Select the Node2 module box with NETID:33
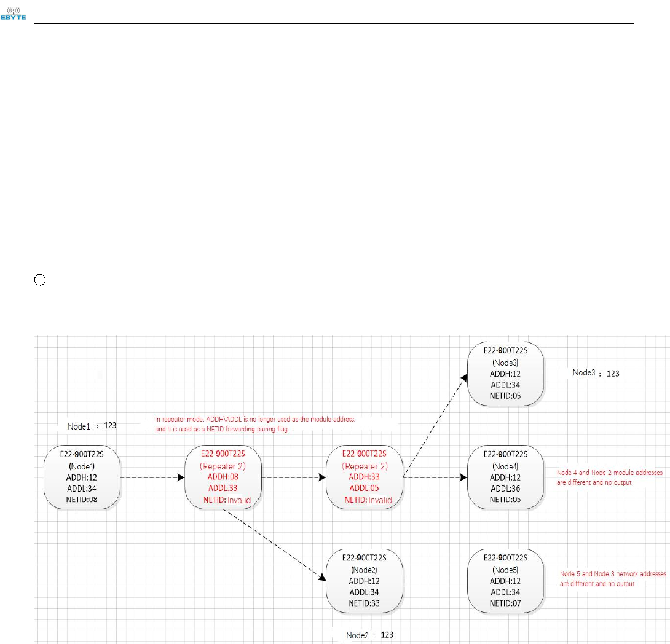Viewport: 670px width, 644px height. (x=365, y=581)
